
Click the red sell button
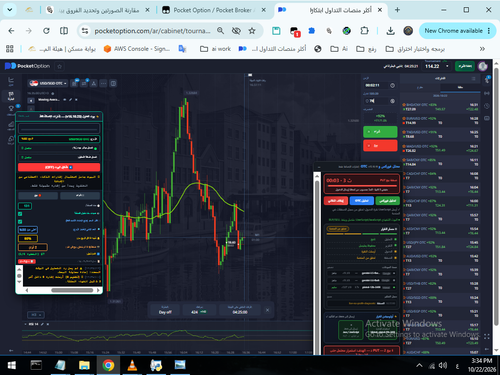(380, 146)
